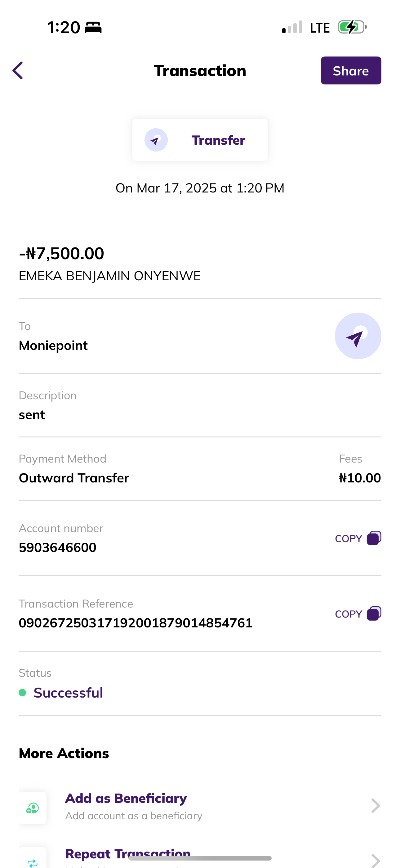Tap the back arrow icon
400x868 pixels.
18,70
